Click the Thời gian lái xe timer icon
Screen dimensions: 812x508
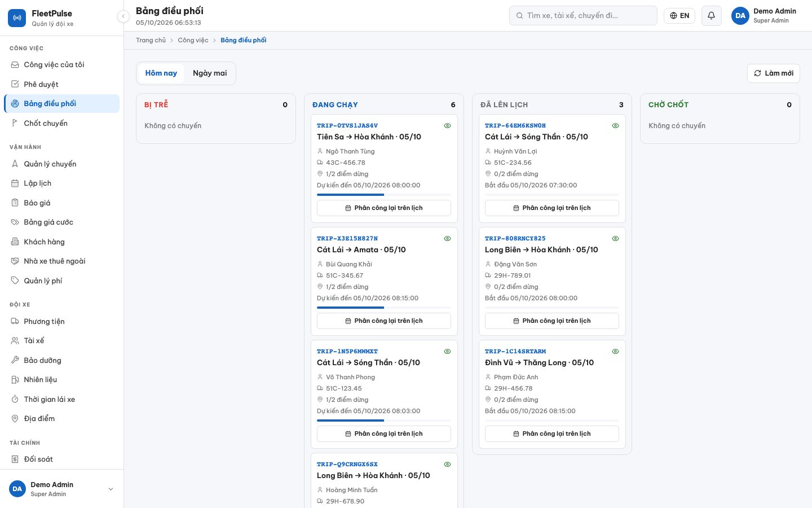(x=15, y=399)
